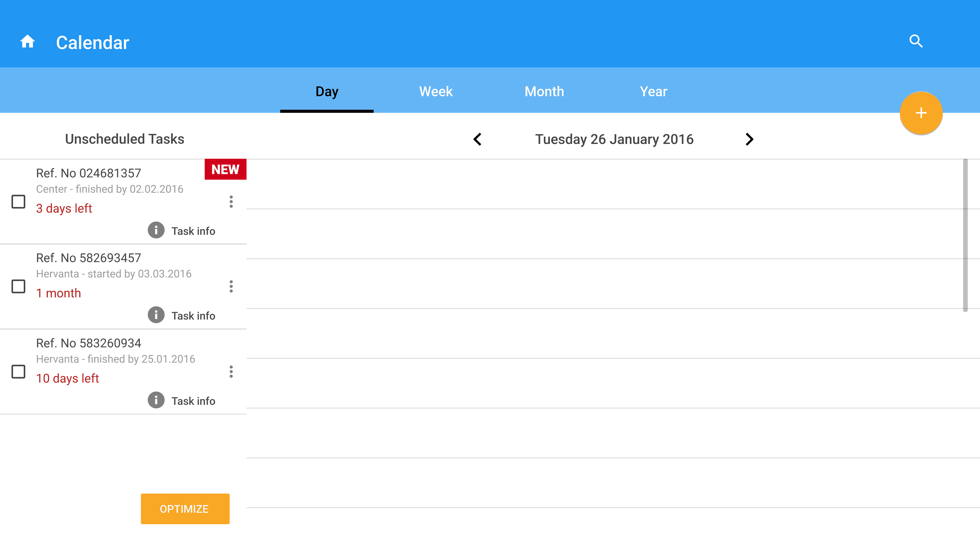980x538 pixels.
Task: Check the box for task 024681357
Action: [18, 202]
